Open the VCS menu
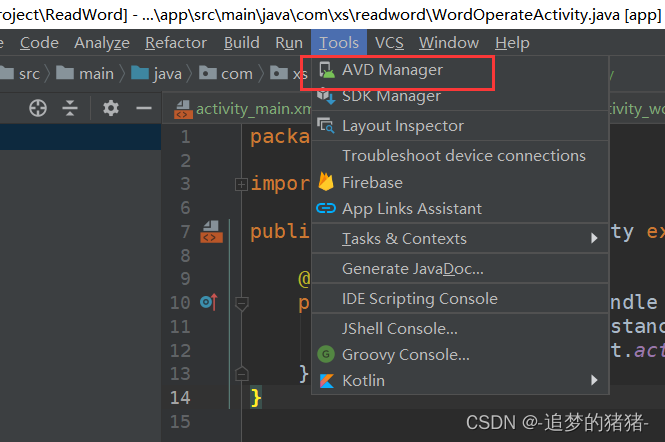Viewport: 665px width, 442px height. click(389, 43)
